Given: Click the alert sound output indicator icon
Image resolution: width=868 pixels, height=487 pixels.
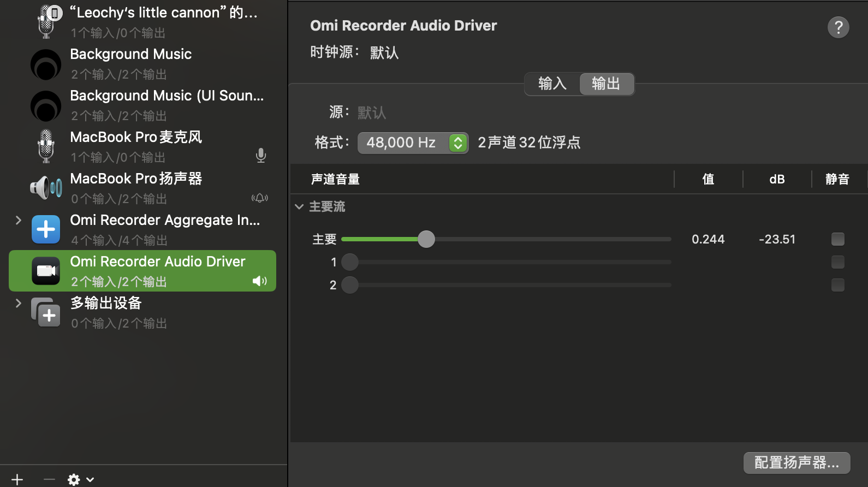Looking at the screenshot, I should [260, 198].
